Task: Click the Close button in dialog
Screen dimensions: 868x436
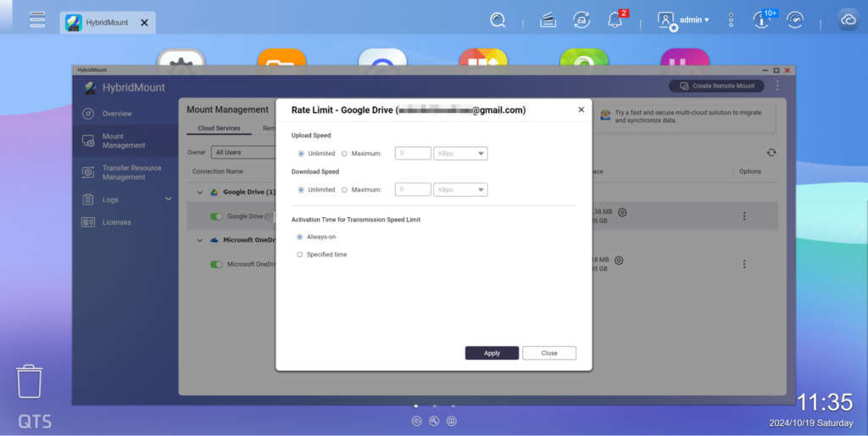Action: pos(549,353)
